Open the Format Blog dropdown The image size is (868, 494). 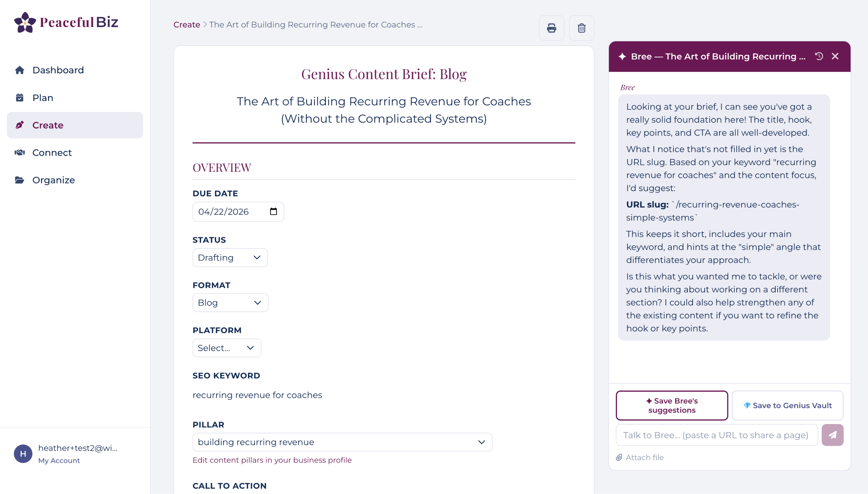pyautogui.click(x=230, y=303)
